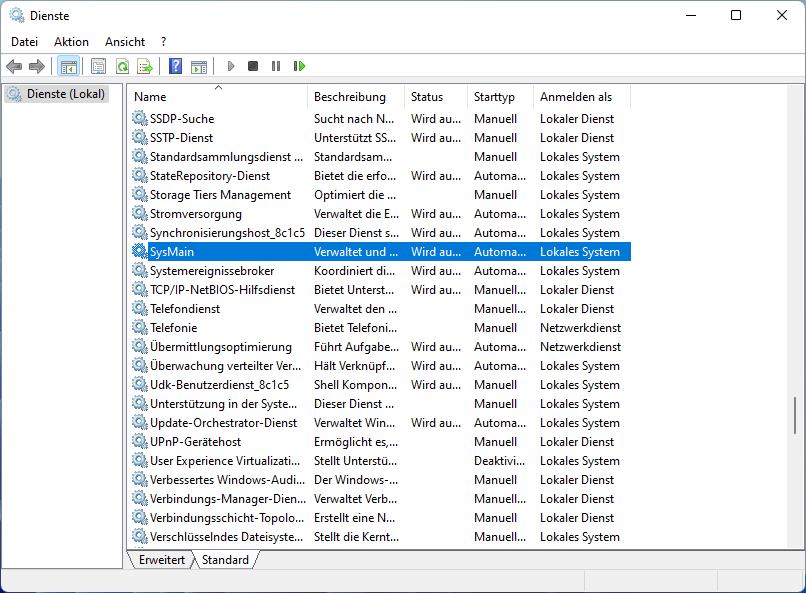
Task: Select the Udk-Benutzerdienst_8c1c5 service
Action: point(380,385)
